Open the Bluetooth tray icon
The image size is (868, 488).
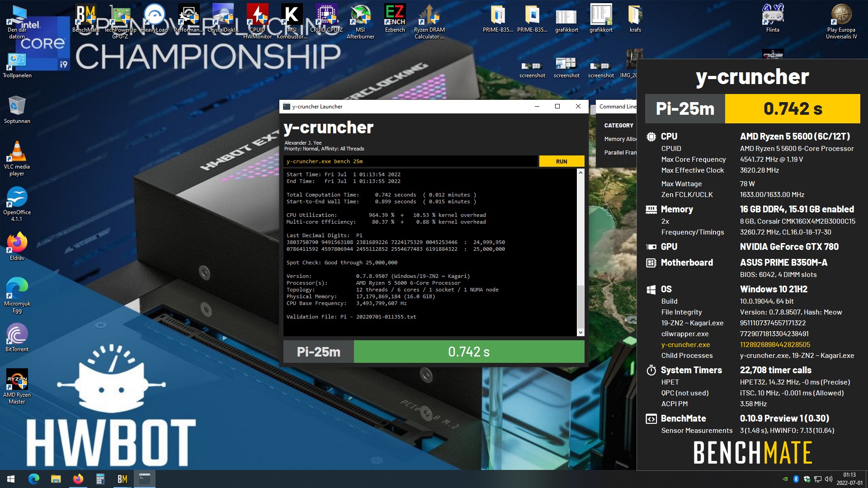click(x=796, y=479)
